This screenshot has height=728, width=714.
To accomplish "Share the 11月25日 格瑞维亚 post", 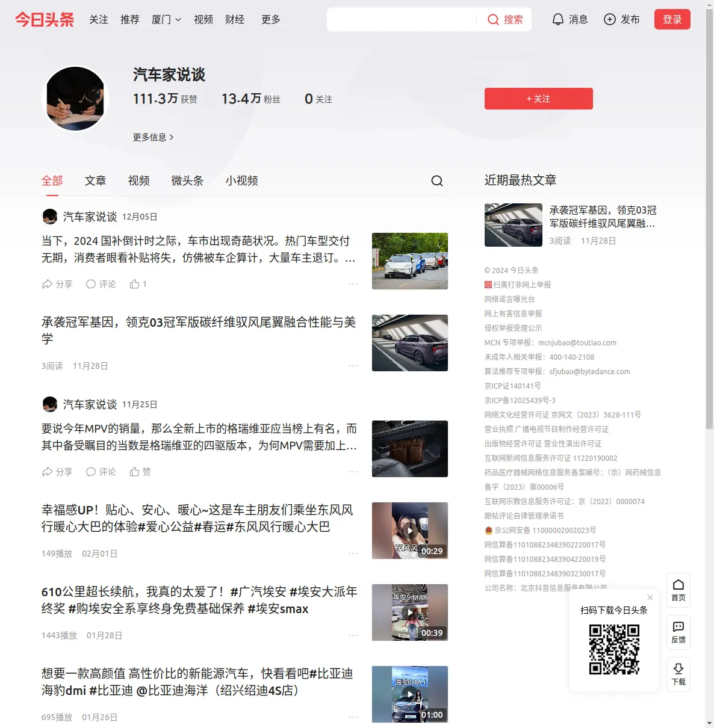I will [57, 472].
